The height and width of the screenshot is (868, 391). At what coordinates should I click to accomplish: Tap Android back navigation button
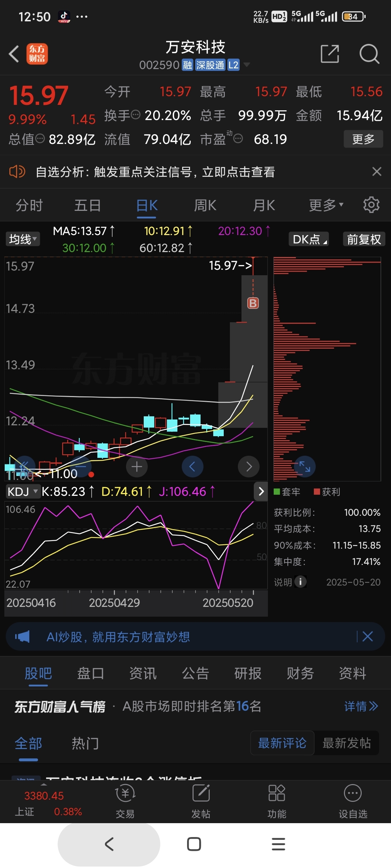point(109,844)
